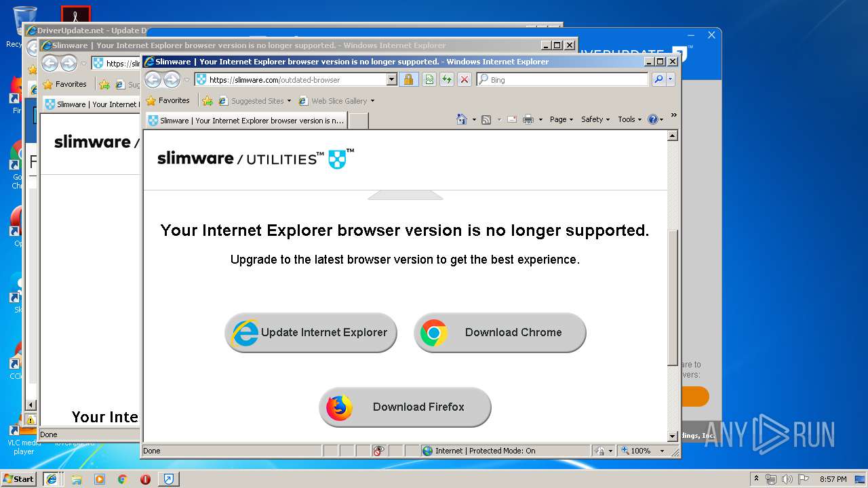
Task: Click the Firefox logo on Download Firefox button
Action: pyautogui.click(x=339, y=407)
